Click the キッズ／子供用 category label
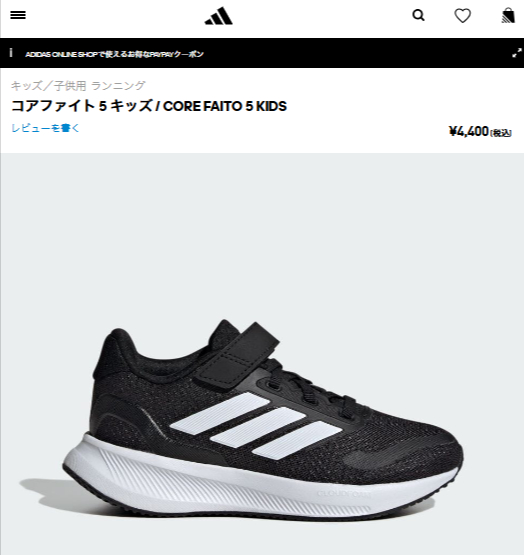This screenshot has height=555, width=524. 49,86
